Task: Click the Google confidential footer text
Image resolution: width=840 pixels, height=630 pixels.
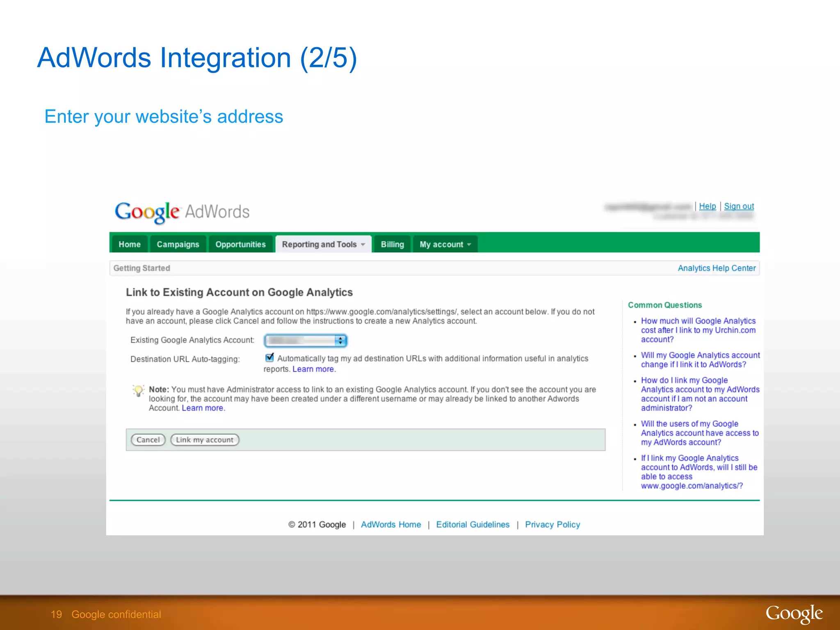Action: click(x=116, y=614)
